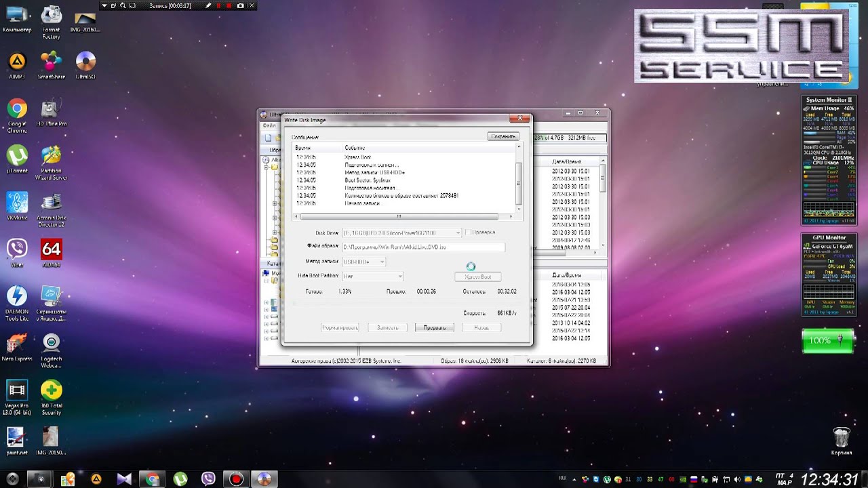Viewport: 868px width, 488px height.
Task: Pause recording with the red pause button
Action: (x=219, y=5)
